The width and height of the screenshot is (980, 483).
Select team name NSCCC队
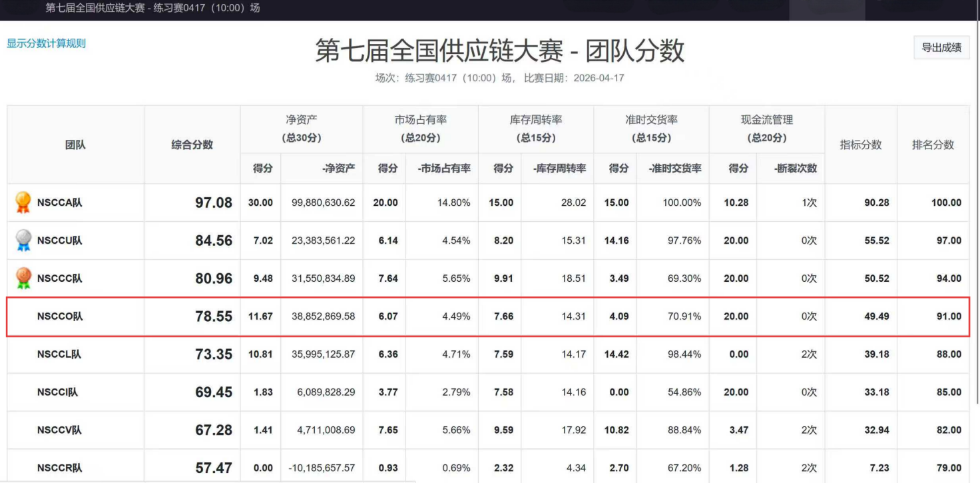tap(60, 278)
